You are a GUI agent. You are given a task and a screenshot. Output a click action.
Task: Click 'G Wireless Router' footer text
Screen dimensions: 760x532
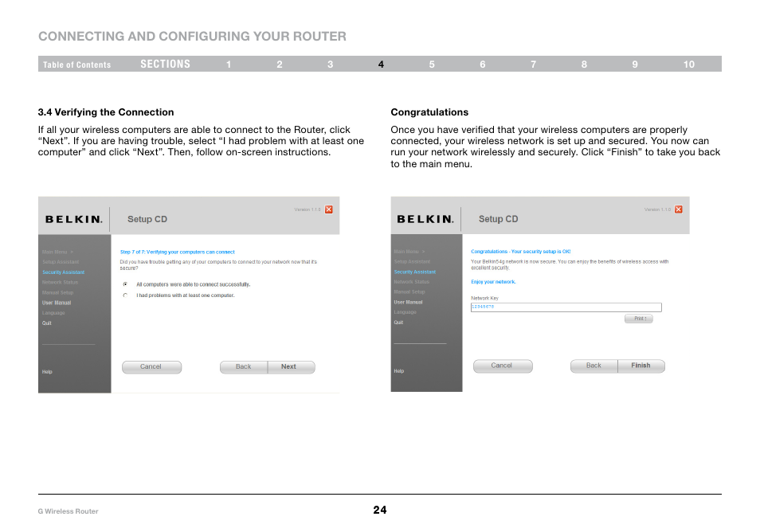click(68, 511)
